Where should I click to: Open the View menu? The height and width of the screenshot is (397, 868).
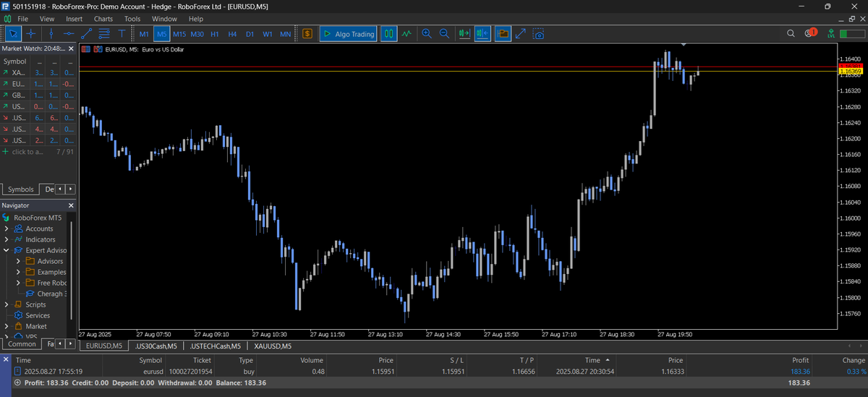[x=47, y=18]
